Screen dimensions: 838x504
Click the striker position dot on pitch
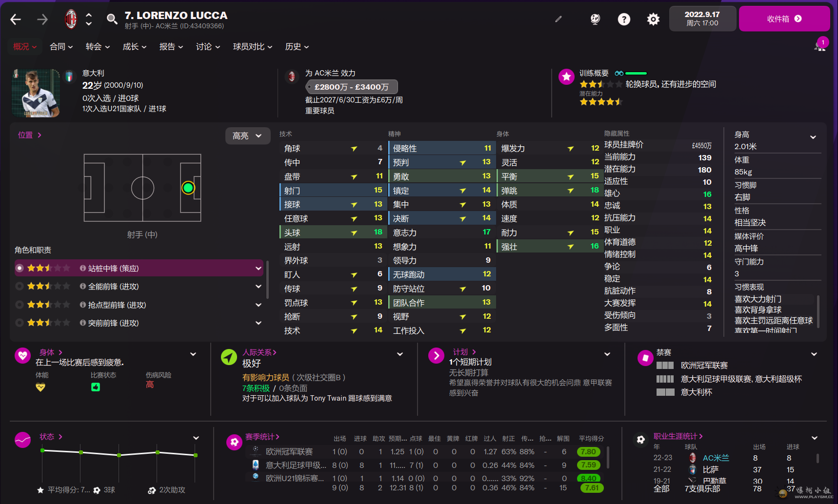click(188, 188)
